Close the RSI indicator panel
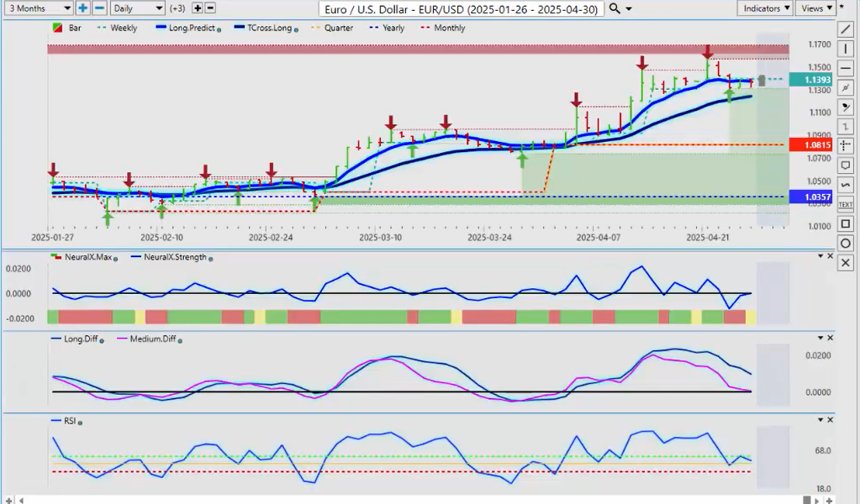Image resolution: width=860 pixels, height=504 pixels. 830,418
